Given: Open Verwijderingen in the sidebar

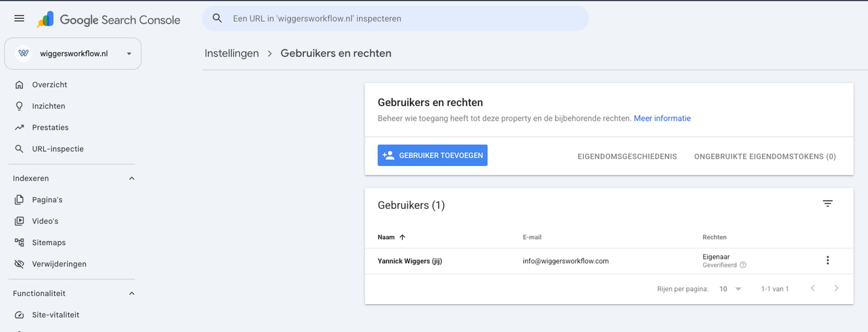Looking at the screenshot, I should click(60, 264).
